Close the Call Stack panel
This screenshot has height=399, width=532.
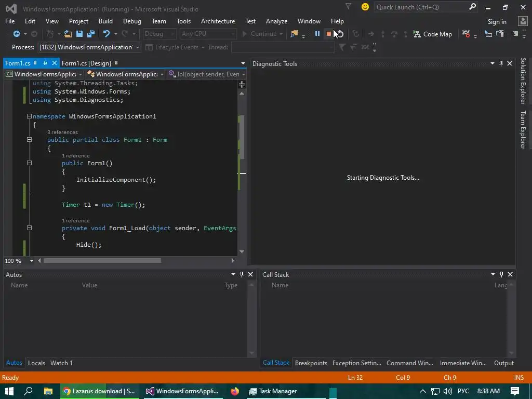click(x=510, y=274)
